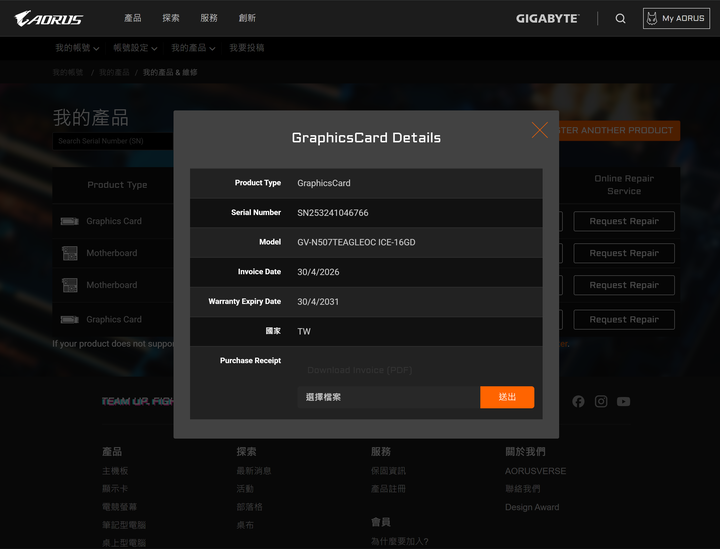Open My AORUS account button
The width and height of the screenshot is (720, 549).
coord(676,18)
